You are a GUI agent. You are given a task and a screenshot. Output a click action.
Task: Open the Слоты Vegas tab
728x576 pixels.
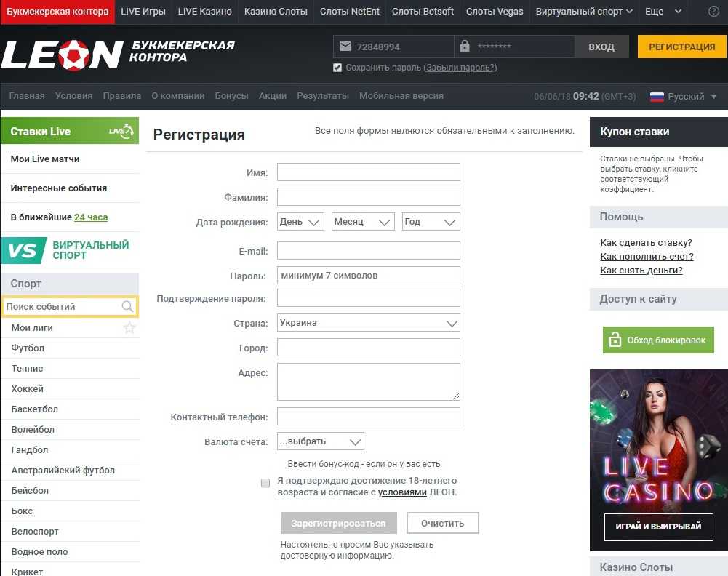[x=495, y=12]
